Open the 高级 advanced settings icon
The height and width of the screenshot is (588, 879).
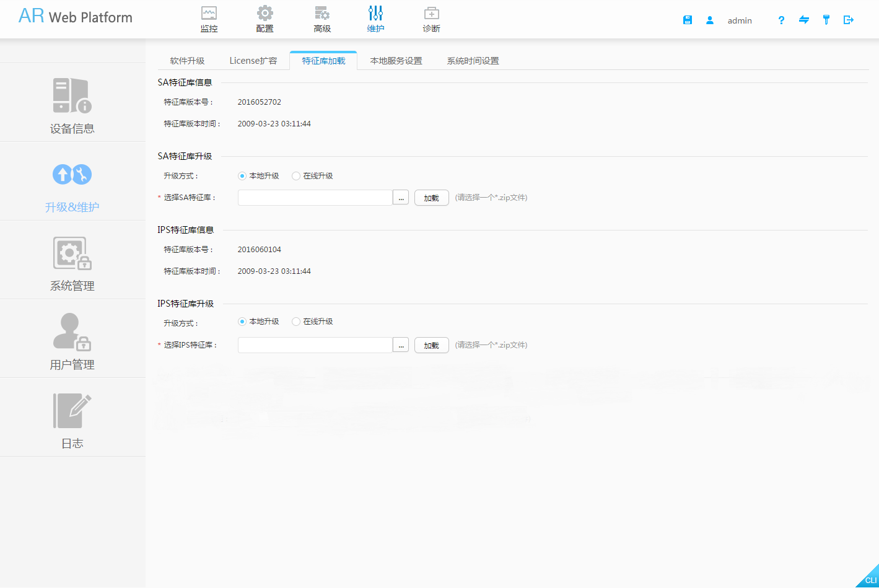pos(322,19)
